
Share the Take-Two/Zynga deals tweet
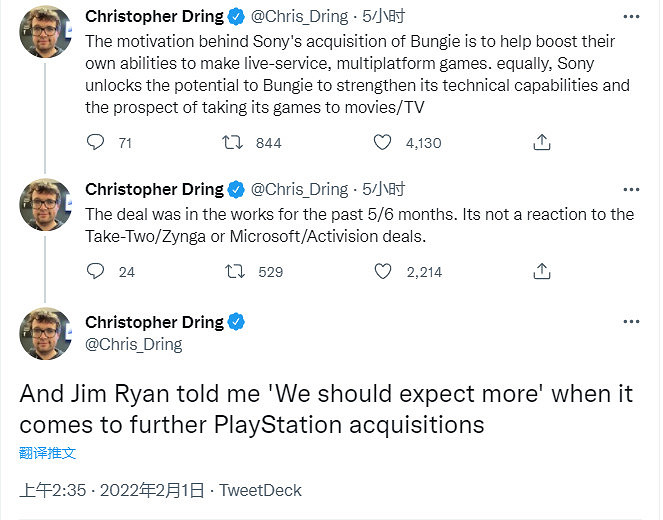click(542, 271)
